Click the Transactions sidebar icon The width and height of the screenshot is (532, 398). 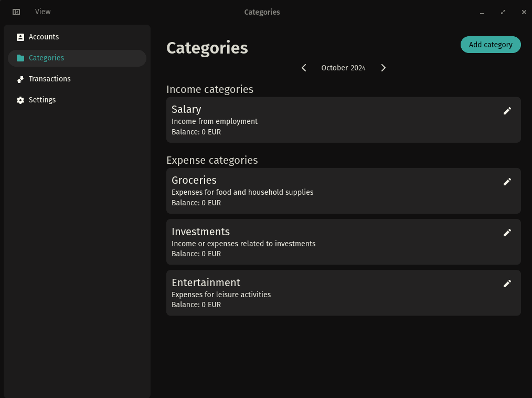tap(20, 79)
